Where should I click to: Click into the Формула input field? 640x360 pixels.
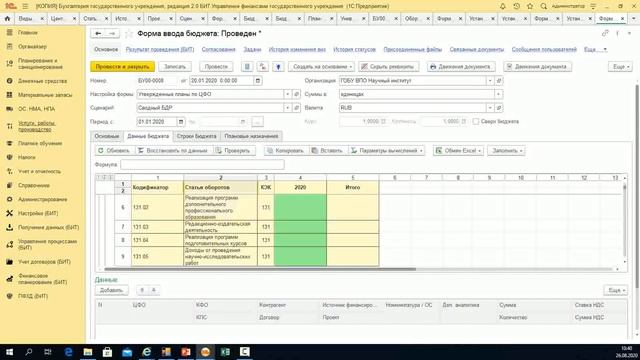[x=202, y=164]
